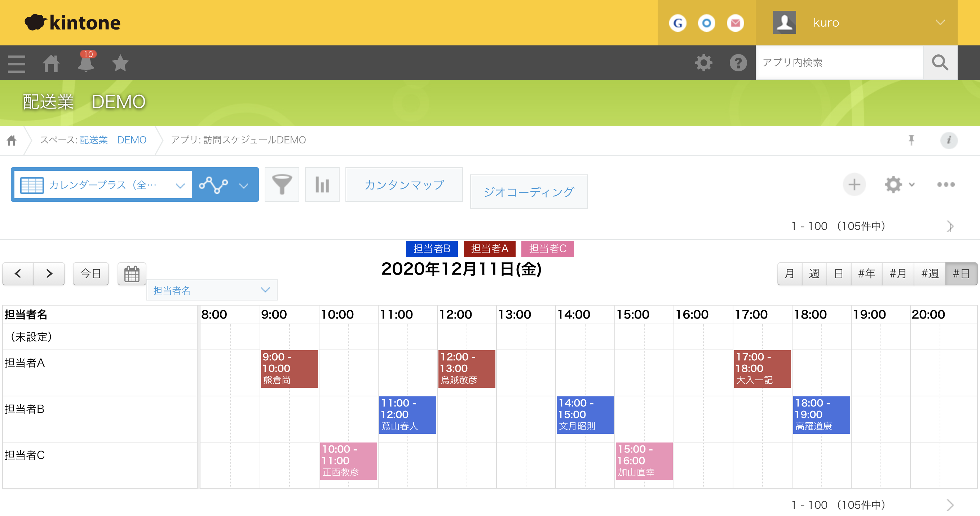Open the blue circle shortcut icon

[x=706, y=23]
